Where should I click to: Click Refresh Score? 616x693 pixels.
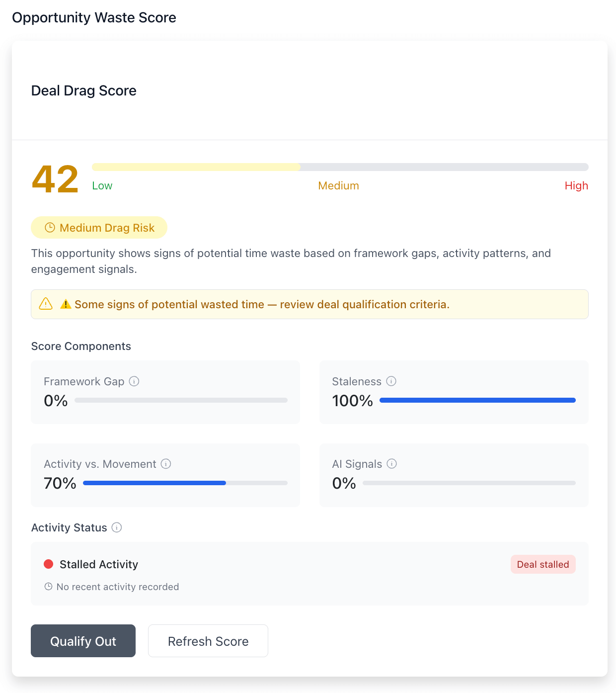[208, 641]
